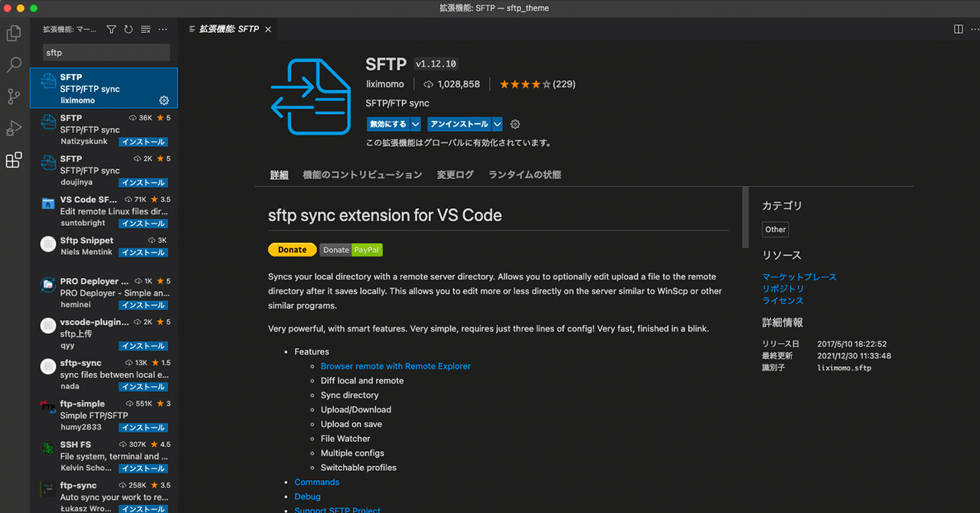This screenshot has width=980, height=513.
Task: Expand dropdown arrow next to 無効にする
Action: click(416, 124)
